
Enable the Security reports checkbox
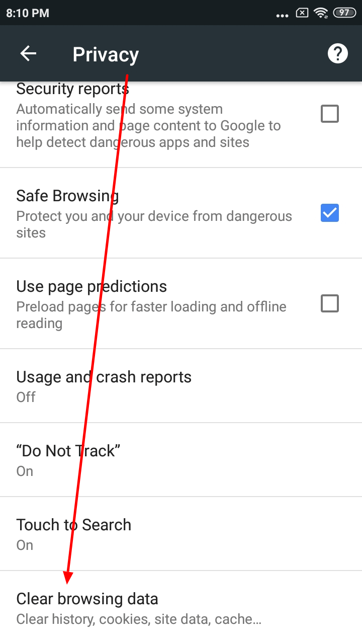point(330,114)
